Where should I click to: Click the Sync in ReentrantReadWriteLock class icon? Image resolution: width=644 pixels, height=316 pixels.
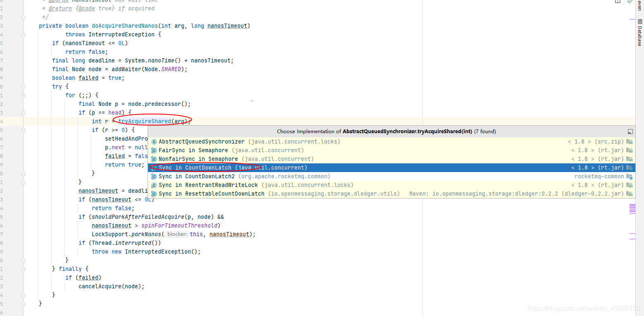pos(154,185)
